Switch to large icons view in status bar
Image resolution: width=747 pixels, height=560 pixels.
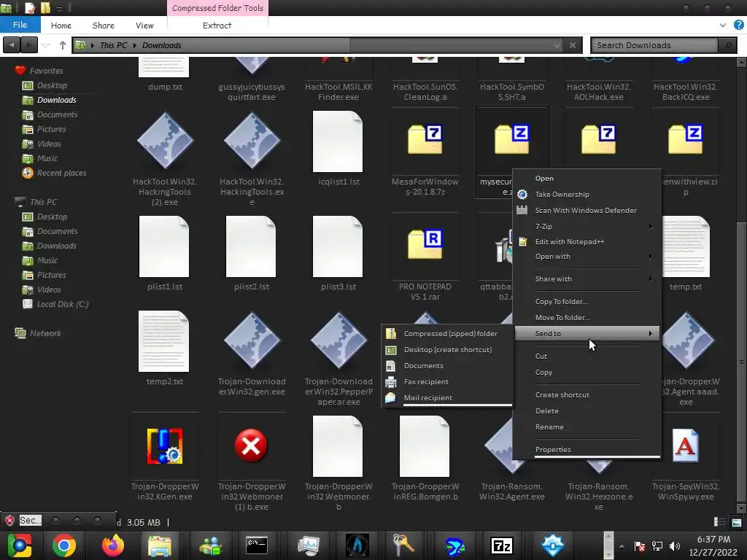pyautogui.click(x=737, y=522)
